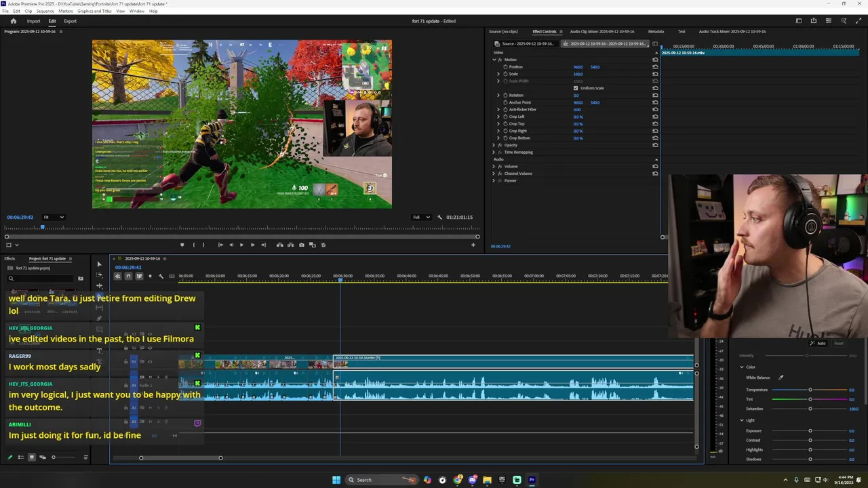Screen dimensions: 868x488
Task: Reset the Opacity effect
Action: click(655, 145)
